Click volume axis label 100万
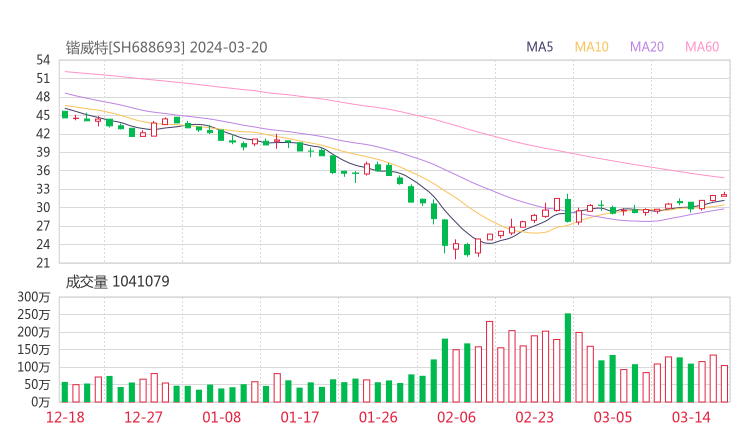Viewport: 740px width, 440px height. [34, 367]
